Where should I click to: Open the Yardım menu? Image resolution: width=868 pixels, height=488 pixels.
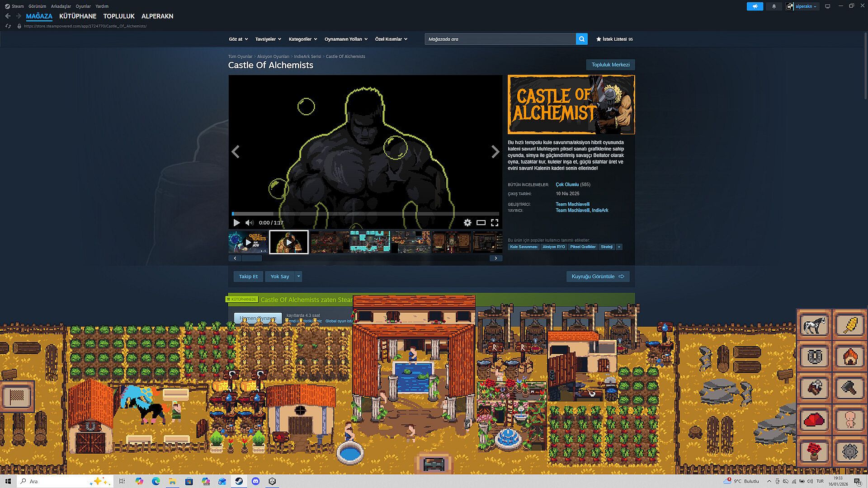point(102,6)
